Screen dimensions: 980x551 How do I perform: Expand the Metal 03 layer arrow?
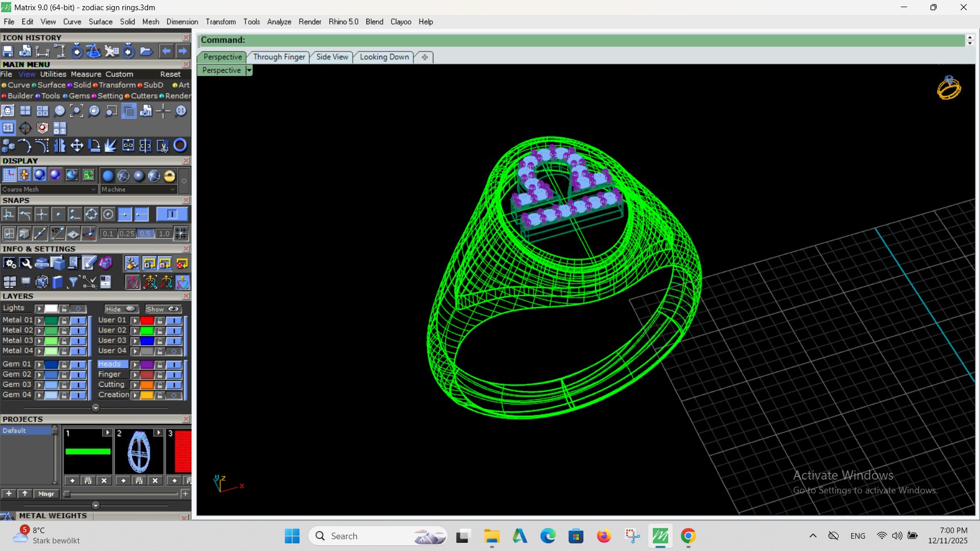[39, 341]
